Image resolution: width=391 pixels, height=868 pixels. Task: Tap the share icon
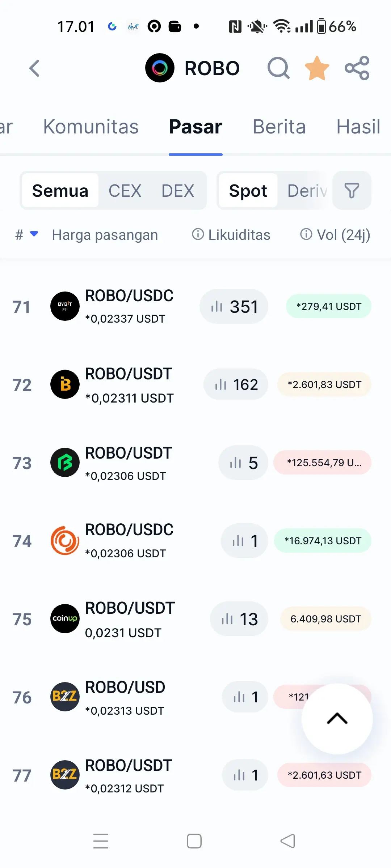tap(357, 68)
